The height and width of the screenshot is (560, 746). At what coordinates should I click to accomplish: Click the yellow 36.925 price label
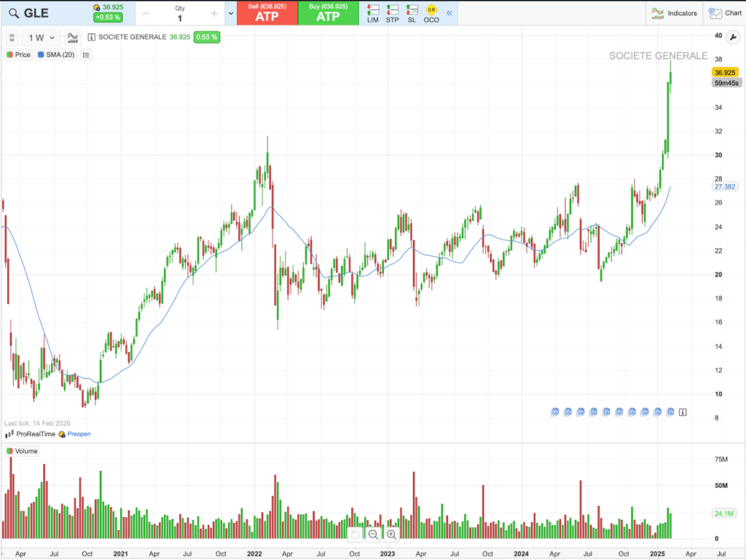click(x=725, y=72)
